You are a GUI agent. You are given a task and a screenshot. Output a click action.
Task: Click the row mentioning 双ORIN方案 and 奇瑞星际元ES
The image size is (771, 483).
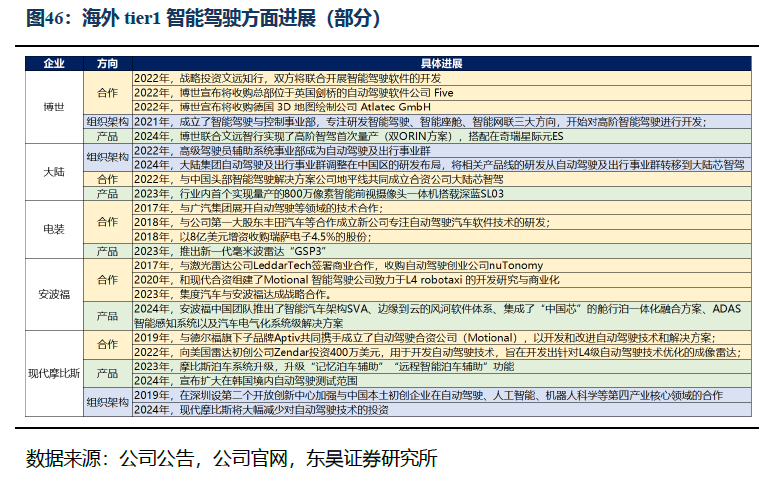[442, 136]
